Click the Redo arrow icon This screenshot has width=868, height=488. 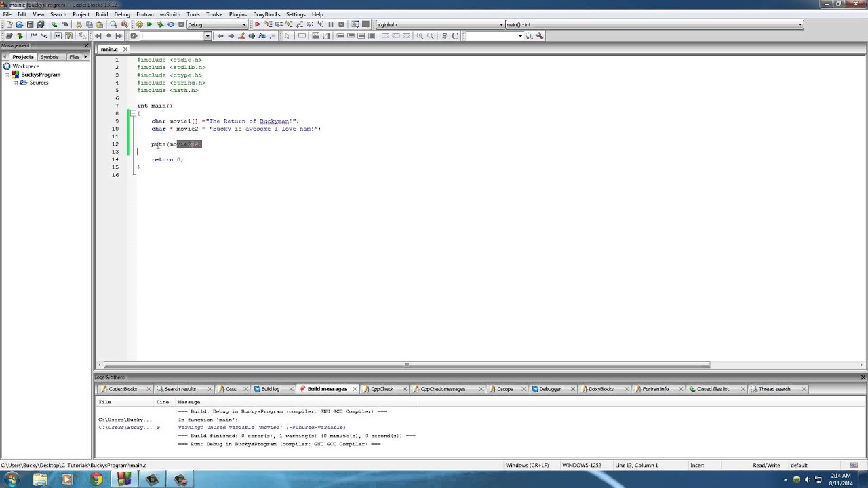[66, 25]
